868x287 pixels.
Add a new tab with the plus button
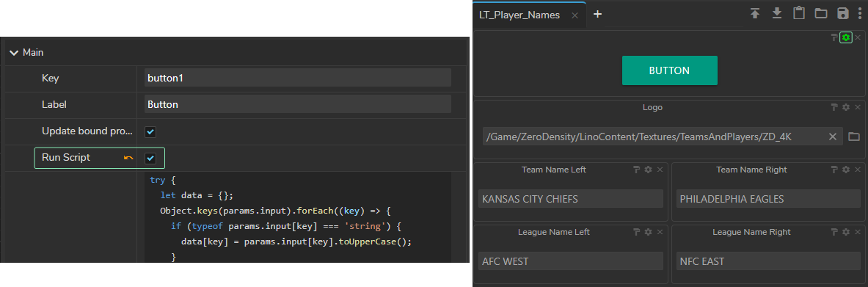point(597,15)
